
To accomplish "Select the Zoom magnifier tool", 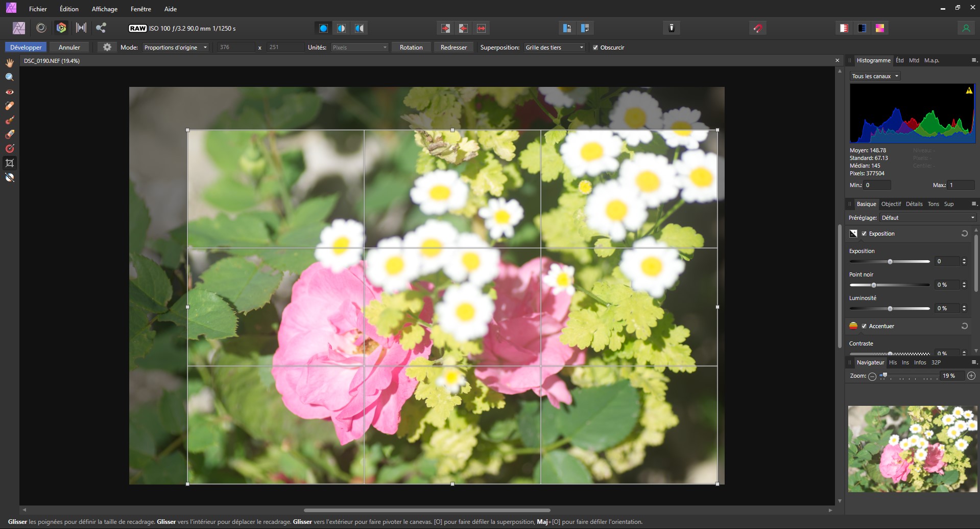I will pyautogui.click(x=10, y=77).
